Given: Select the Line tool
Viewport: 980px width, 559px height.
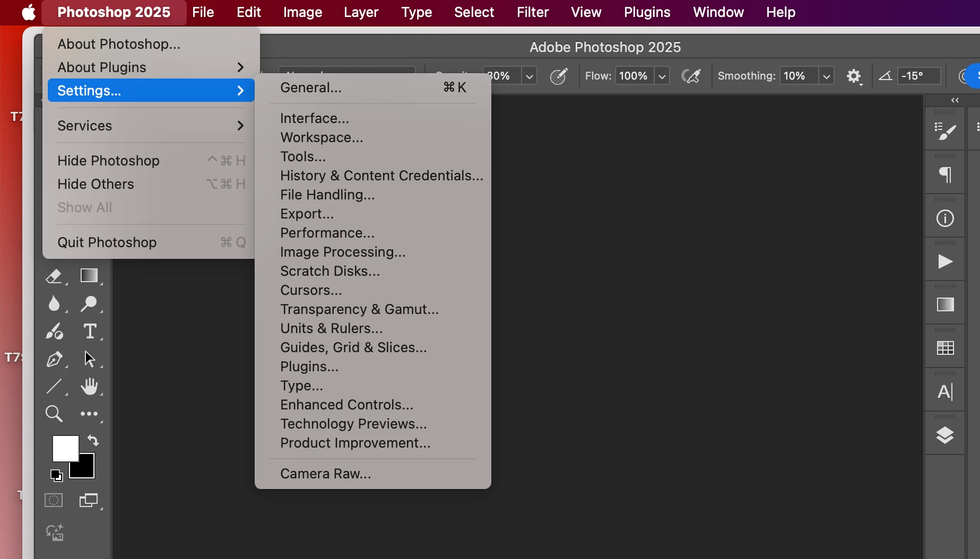Looking at the screenshot, I should pos(54,386).
